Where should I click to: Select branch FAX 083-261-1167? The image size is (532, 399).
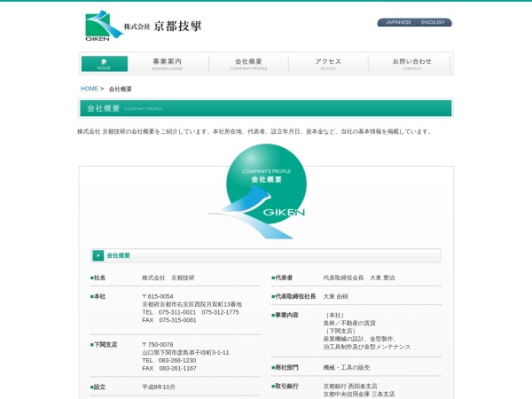[169, 368]
